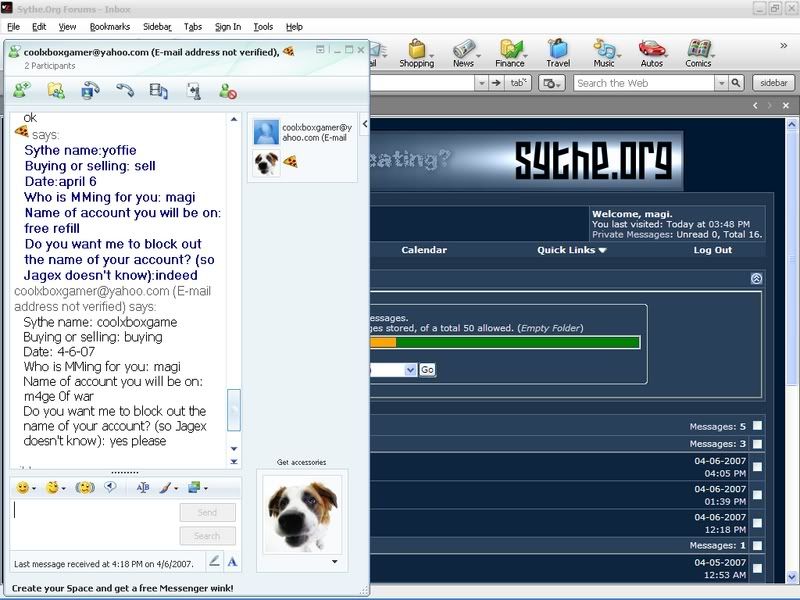Open the Bookmarks menu

click(x=110, y=27)
